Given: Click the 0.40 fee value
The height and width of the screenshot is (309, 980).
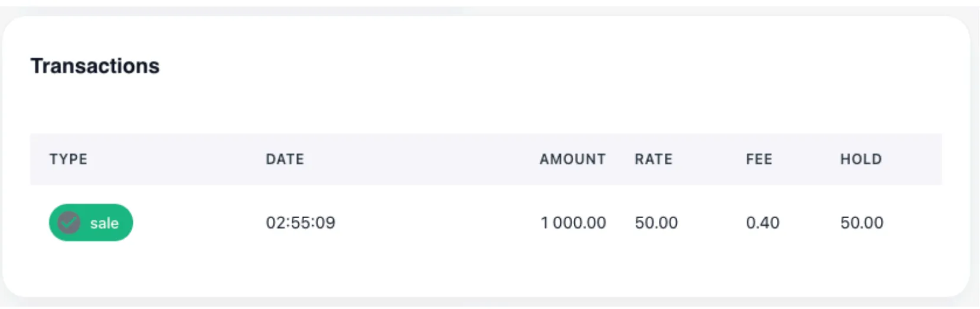Looking at the screenshot, I should pyautogui.click(x=762, y=223).
